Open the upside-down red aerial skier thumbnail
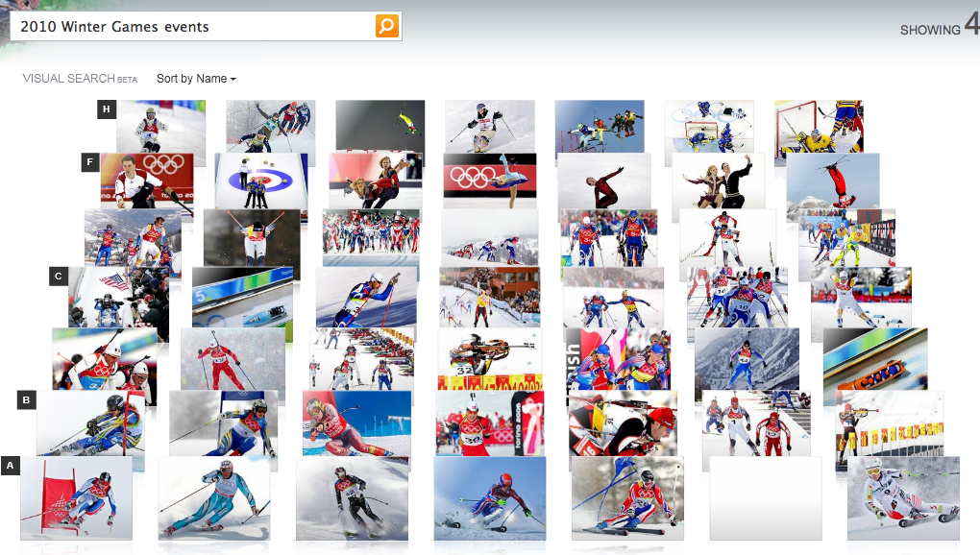 pyautogui.click(x=832, y=181)
